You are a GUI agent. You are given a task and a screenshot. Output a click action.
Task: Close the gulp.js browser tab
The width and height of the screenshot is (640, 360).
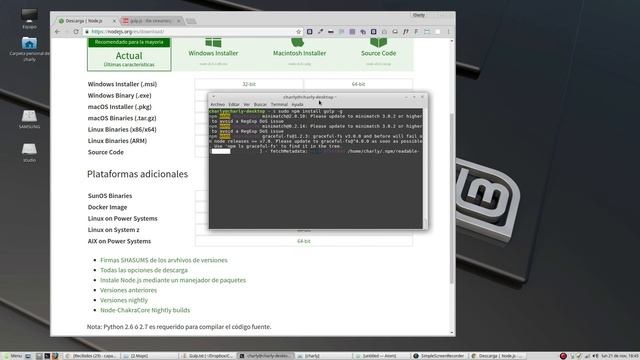[x=178, y=20]
